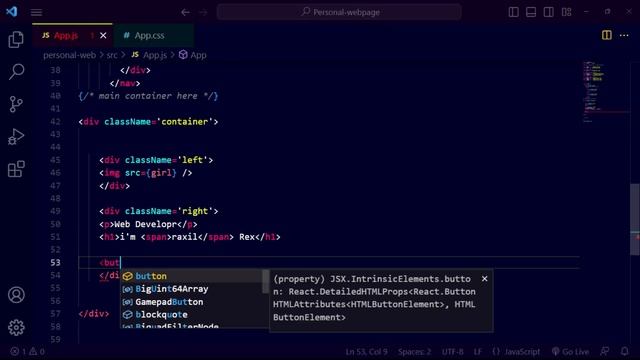This screenshot has height=360, width=640.
Task: Click the raxil span text on line 51
Action: point(184,237)
